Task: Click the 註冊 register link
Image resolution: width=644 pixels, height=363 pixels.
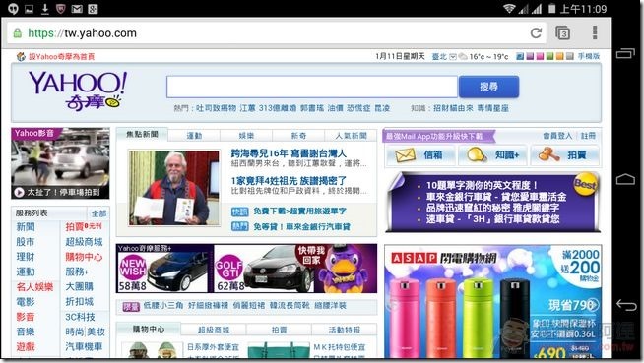Action: 588,136
